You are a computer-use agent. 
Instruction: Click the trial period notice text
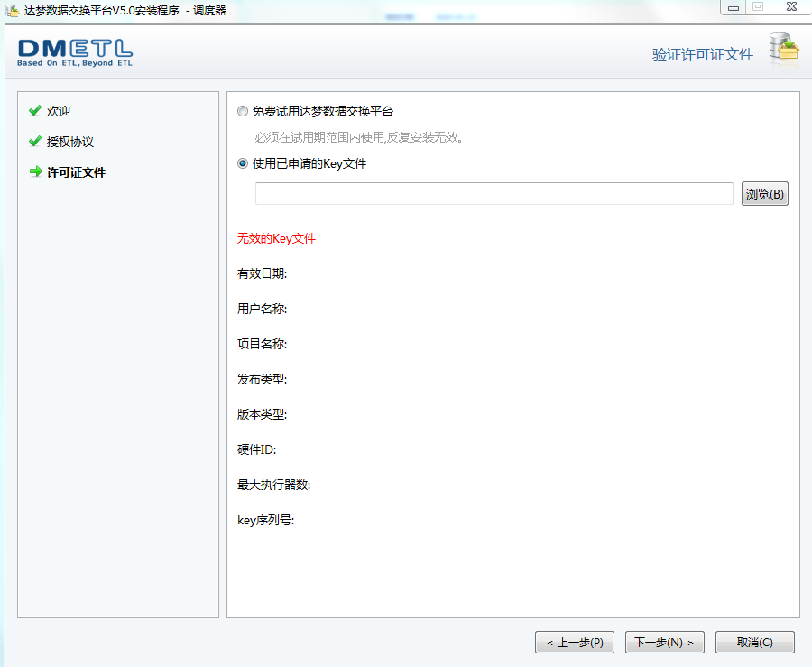359,138
